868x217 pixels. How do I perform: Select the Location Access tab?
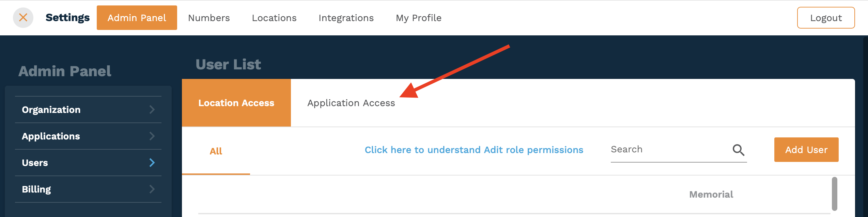click(x=236, y=103)
